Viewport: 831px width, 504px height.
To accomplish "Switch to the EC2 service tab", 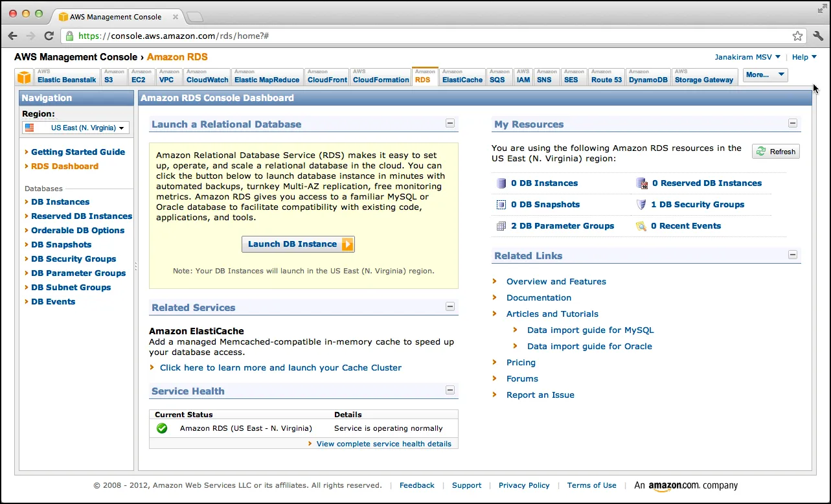I will pos(141,77).
